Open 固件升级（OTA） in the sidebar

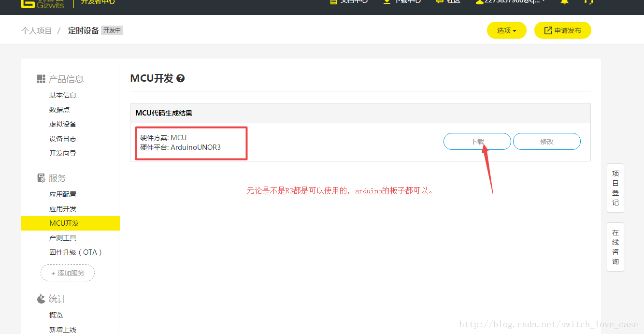(x=76, y=252)
